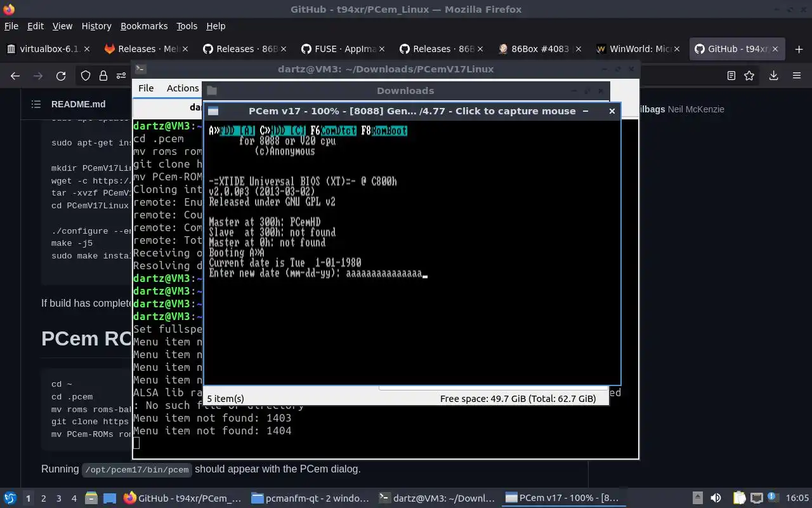The height and width of the screenshot is (508, 812).
Task: Click PCem window title bar text
Action: coord(412,111)
